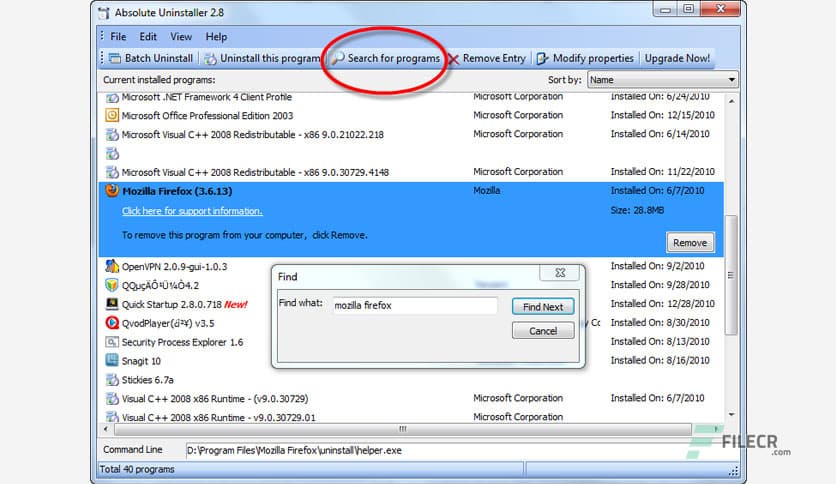Open the Help menu

(x=216, y=37)
